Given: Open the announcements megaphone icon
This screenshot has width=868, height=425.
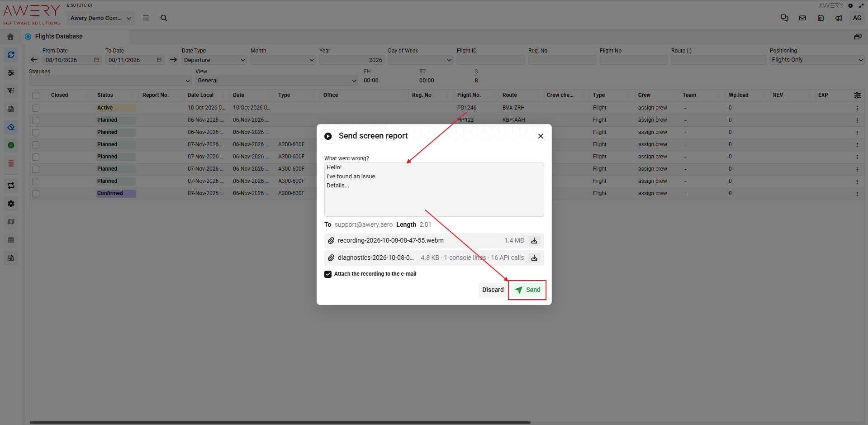Looking at the screenshot, I should coord(839,18).
